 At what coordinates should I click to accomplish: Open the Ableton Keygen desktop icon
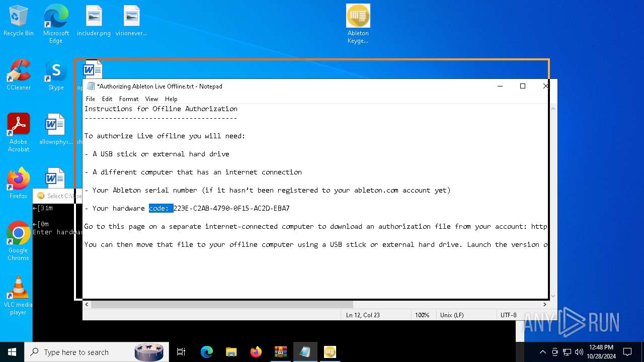click(x=358, y=23)
